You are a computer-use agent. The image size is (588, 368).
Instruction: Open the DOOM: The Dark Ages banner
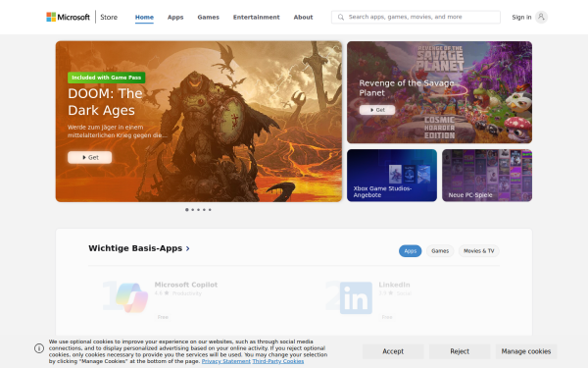pyautogui.click(x=199, y=122)
